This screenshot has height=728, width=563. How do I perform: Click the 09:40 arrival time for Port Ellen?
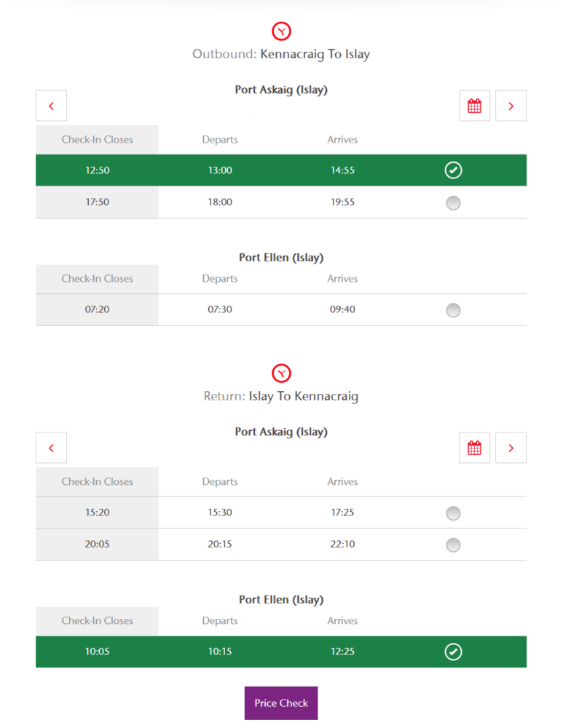pos(342,309)
